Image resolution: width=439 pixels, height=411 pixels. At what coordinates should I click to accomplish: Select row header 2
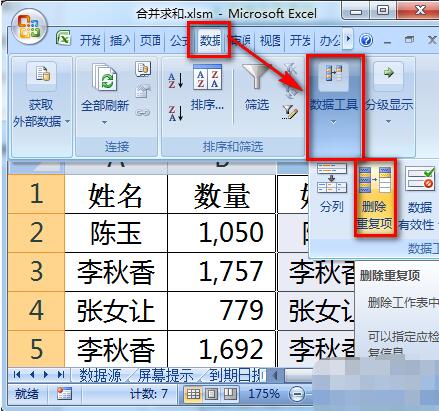(36, 233)
